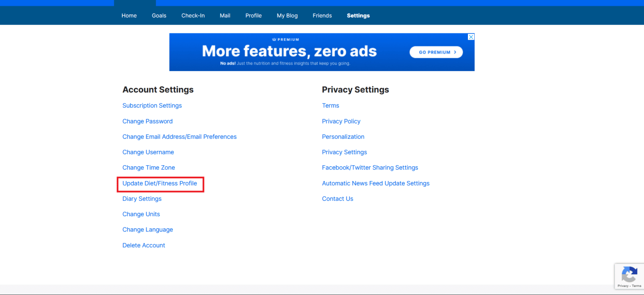Image resolution: width=644 pixels, height=295 pixels.
Task: Click the Contact Us link
Action: coord(337,199)
